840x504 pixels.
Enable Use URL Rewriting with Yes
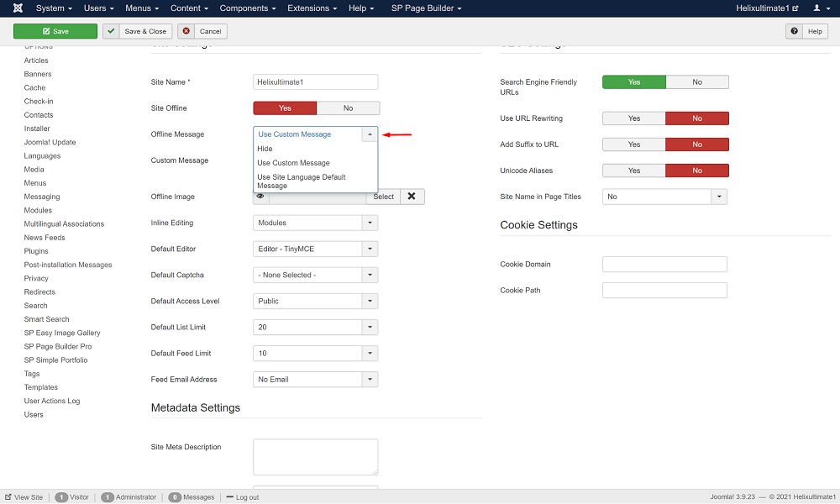(x=633, y=118)
